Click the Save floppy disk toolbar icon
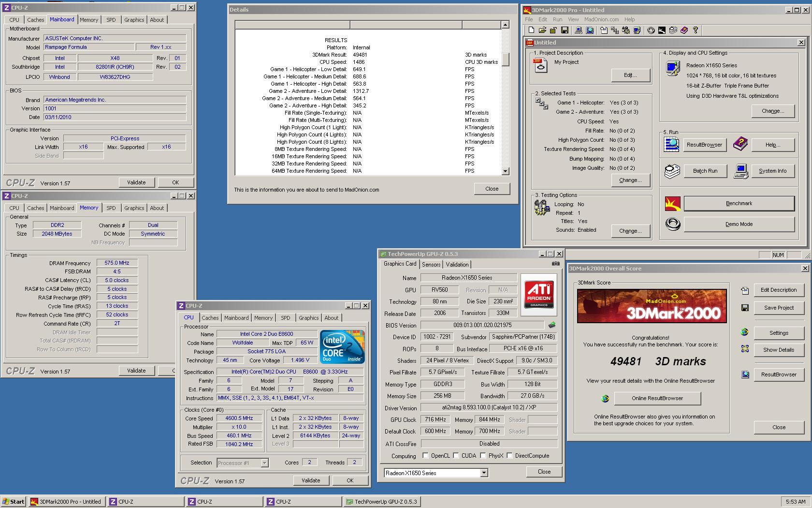Viewport: 812px width, 508px height. point(565,30)
